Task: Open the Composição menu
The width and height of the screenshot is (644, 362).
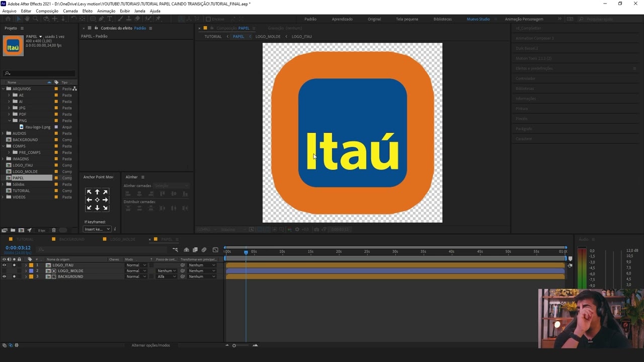Action: click(x=47, y=11)
